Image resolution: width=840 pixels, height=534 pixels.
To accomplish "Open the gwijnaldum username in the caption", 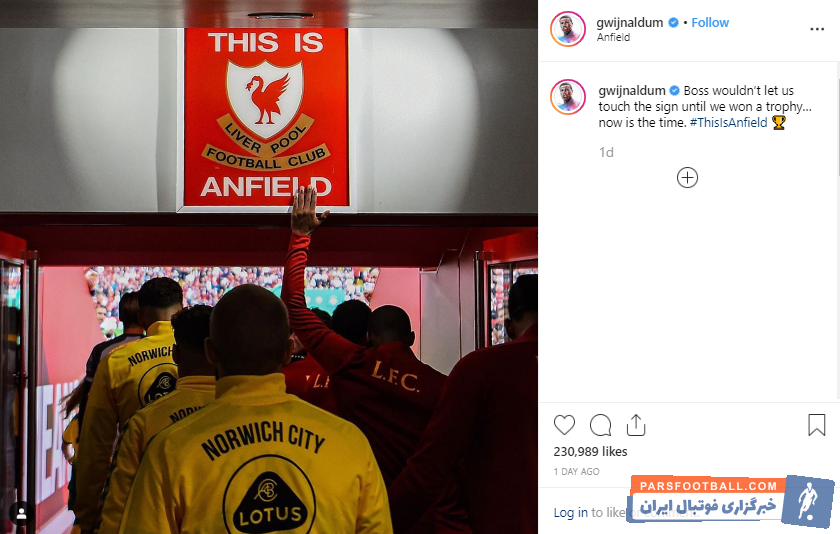I will (632, 91).
